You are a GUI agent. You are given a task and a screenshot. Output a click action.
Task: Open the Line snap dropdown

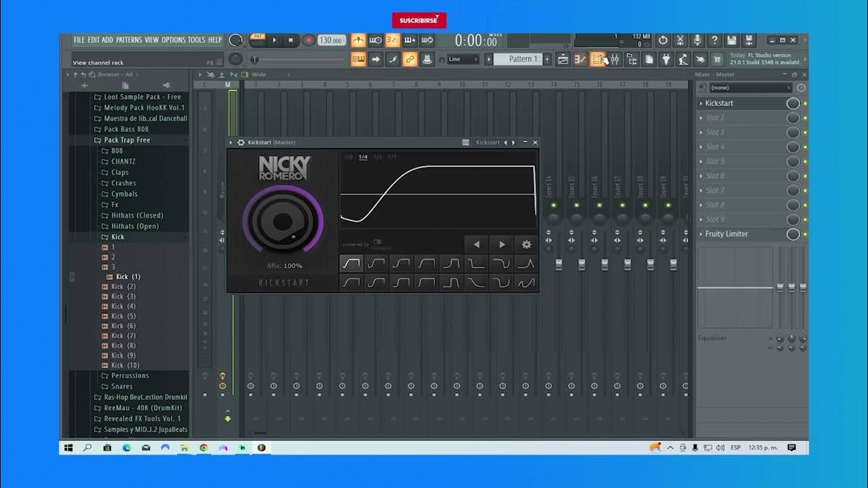point(463,60)
